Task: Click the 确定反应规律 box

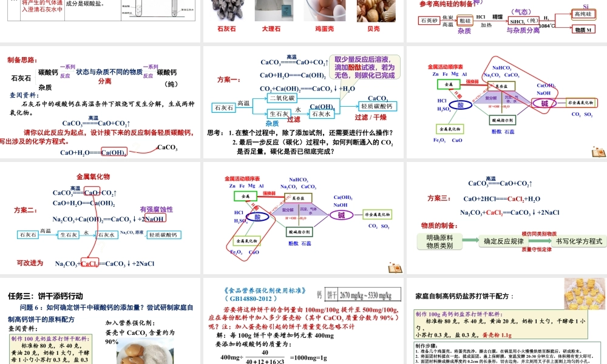Action: click(505, 241)
